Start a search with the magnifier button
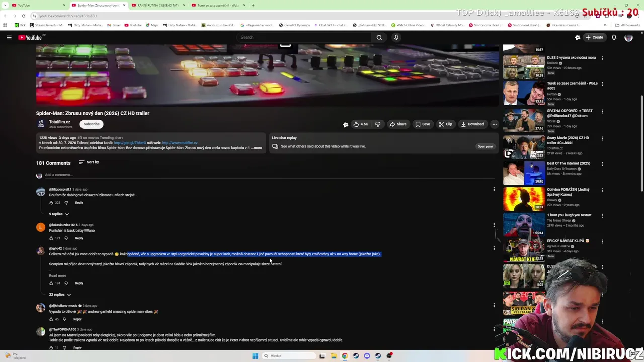 pos(379,37)
